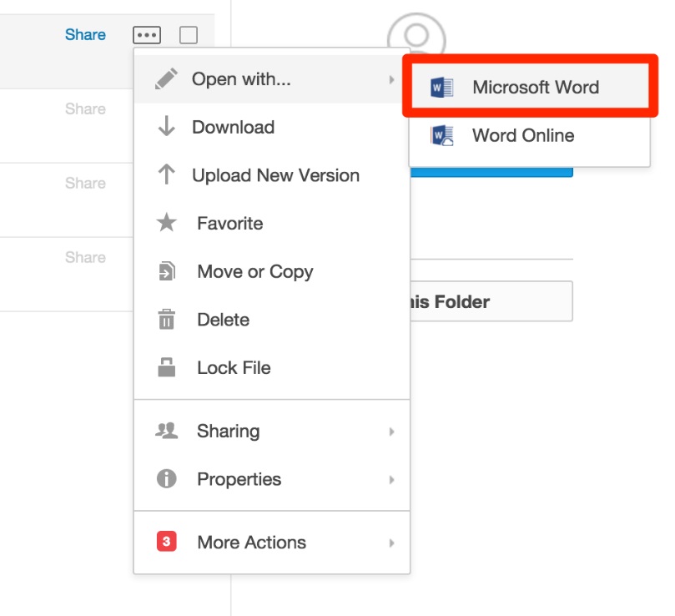Click the partially hidden 'is Folder' button

tap(491, 301)
